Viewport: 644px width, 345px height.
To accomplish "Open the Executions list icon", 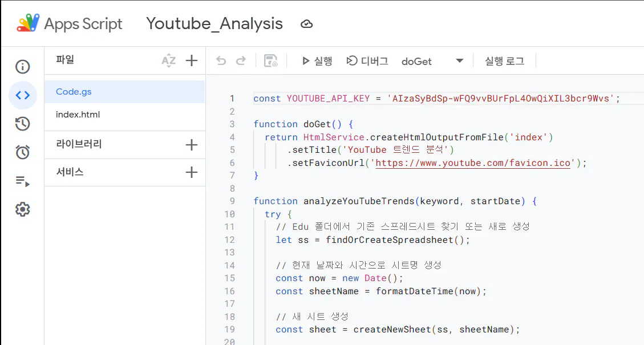I will pyautogui.click(x=23, y=181).
